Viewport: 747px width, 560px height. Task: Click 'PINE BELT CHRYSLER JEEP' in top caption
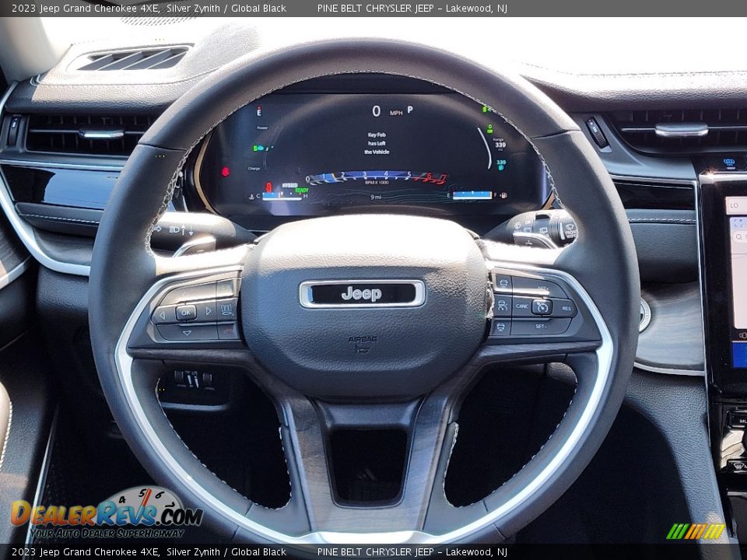point(375,8)
